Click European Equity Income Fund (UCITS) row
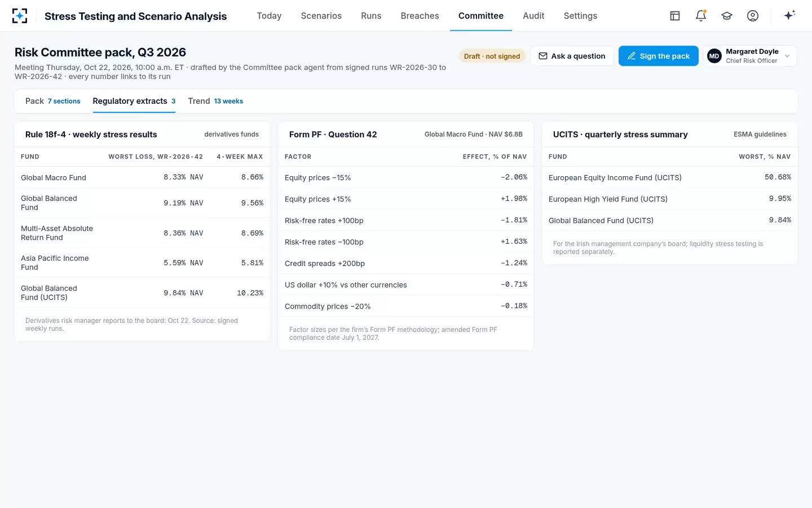The height and width of the screenshot is (508, 812). click(670, 177)
